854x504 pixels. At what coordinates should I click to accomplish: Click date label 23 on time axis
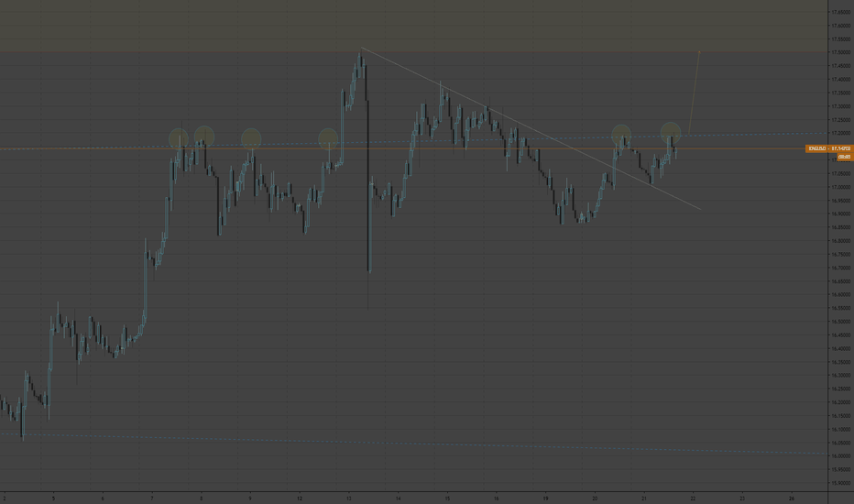(x=742, y=498)
